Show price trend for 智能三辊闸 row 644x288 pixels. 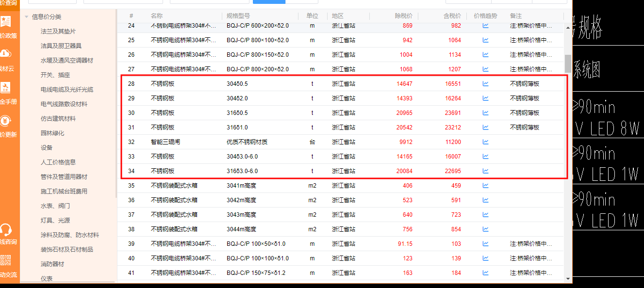[x=485, y=142]
